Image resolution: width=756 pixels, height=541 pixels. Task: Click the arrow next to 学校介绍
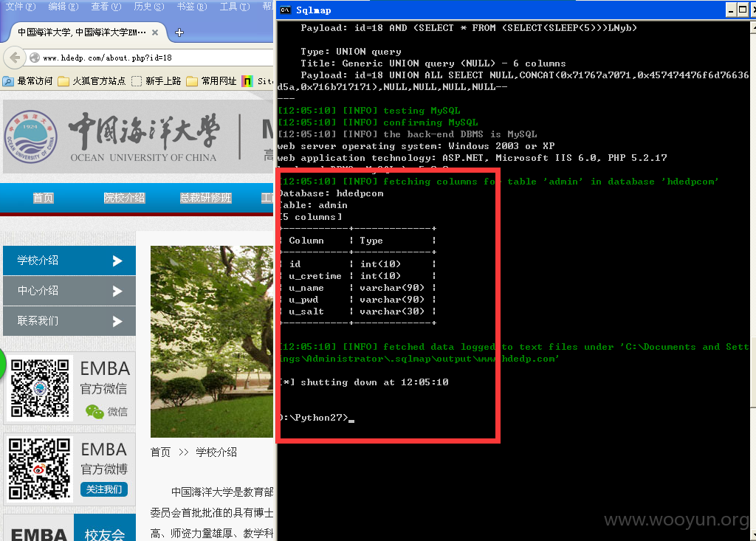[x=117, y=261]
